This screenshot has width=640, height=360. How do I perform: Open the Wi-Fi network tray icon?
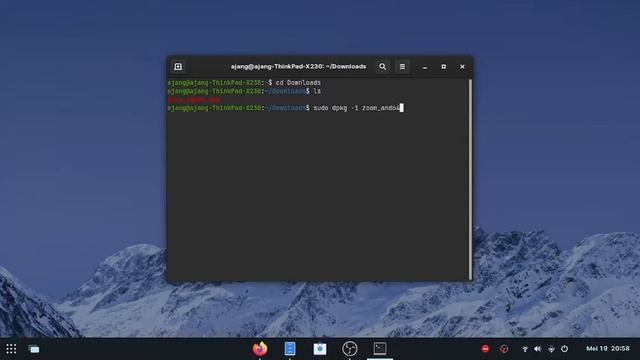pyautogui.click(x=525, y=349)
